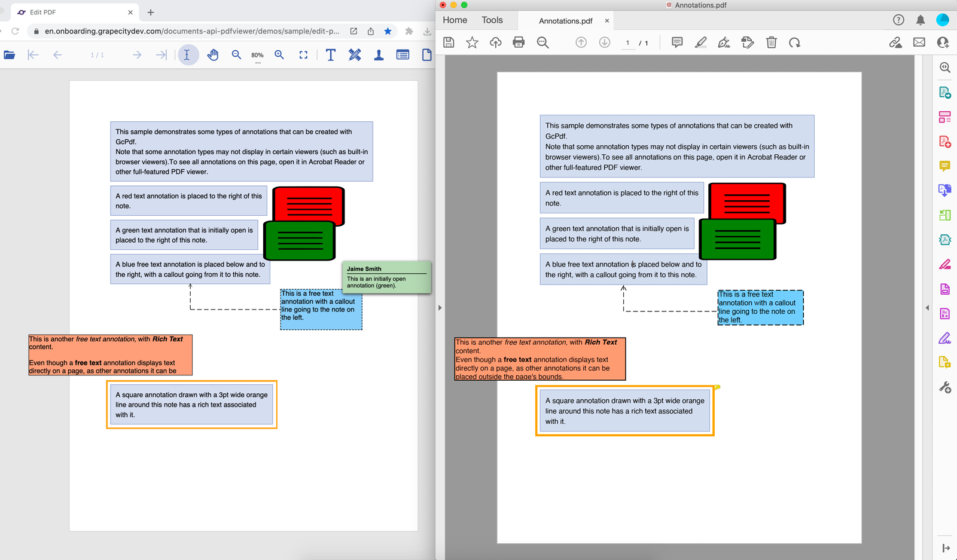Go to last page in web viewer
The height and width of the screenshot is (560, 957).
click(161, 55)
